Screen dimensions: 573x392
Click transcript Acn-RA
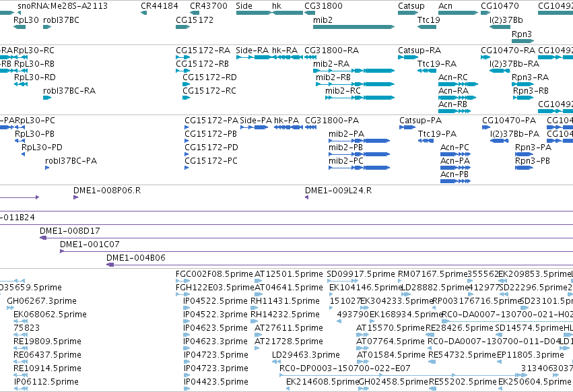[453, 91]
